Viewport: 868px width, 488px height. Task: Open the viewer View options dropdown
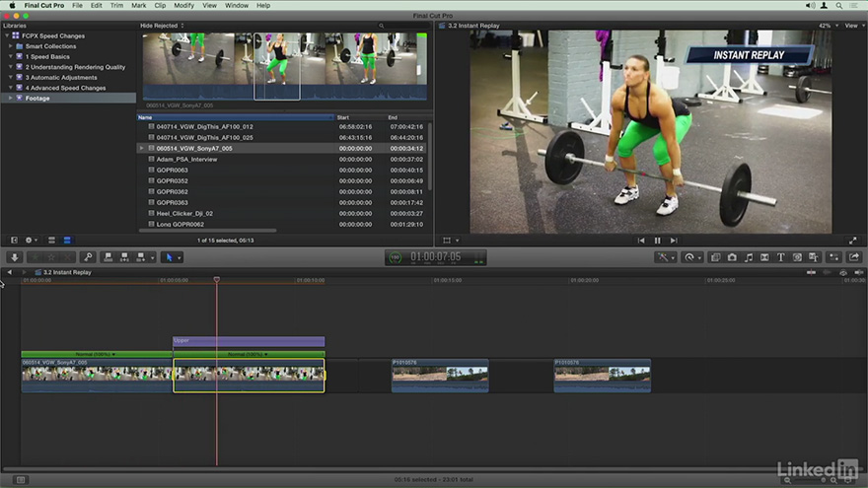[x=853, y=26]
